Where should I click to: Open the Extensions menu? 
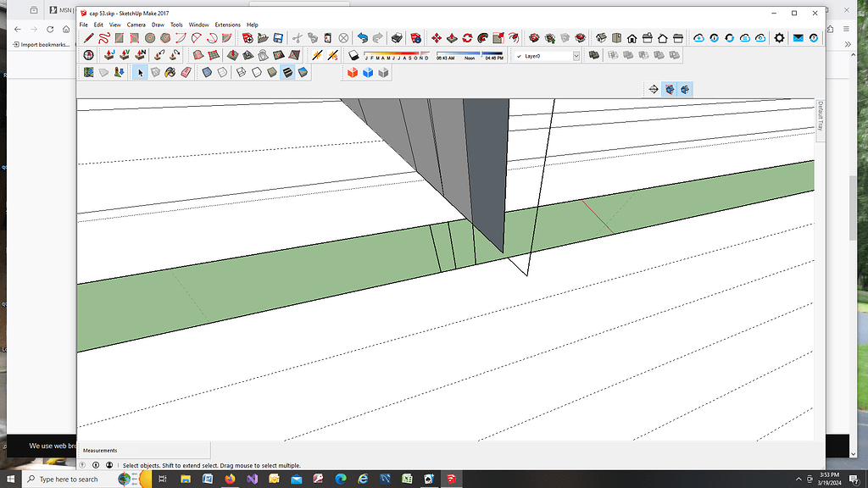tap(227, 24)
